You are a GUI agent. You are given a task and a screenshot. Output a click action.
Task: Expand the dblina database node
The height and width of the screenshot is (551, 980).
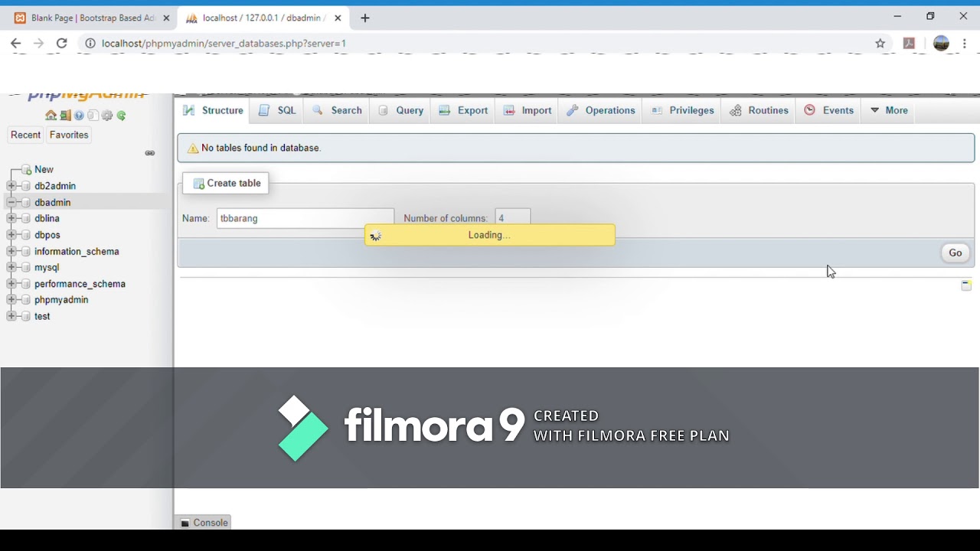click(11, 219)
